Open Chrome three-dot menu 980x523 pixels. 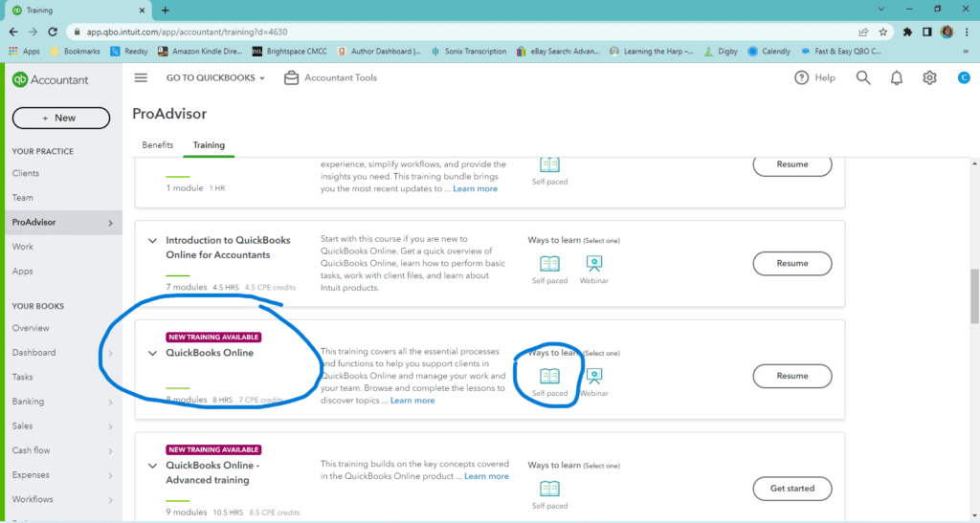(967, 32)
